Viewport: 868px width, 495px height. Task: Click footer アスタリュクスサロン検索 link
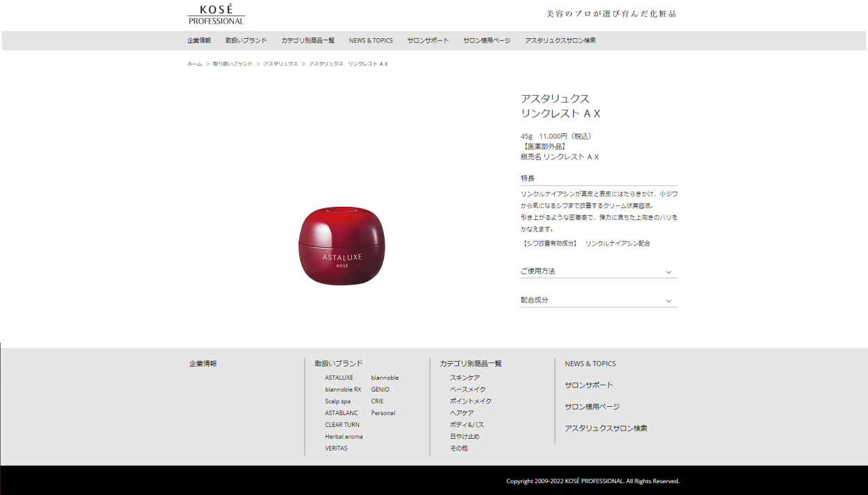[606, 428]
